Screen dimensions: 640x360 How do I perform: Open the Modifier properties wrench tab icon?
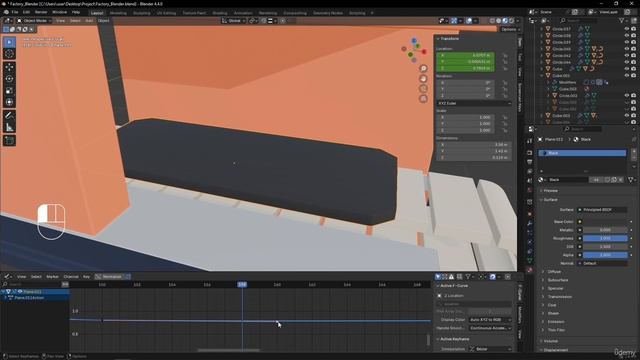pos(530,224)
